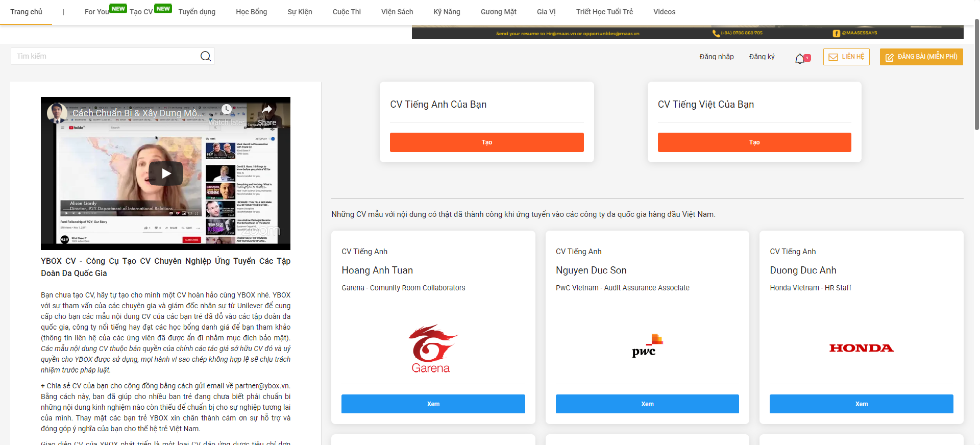Click the YBOX CV article heading

(165, 267)
